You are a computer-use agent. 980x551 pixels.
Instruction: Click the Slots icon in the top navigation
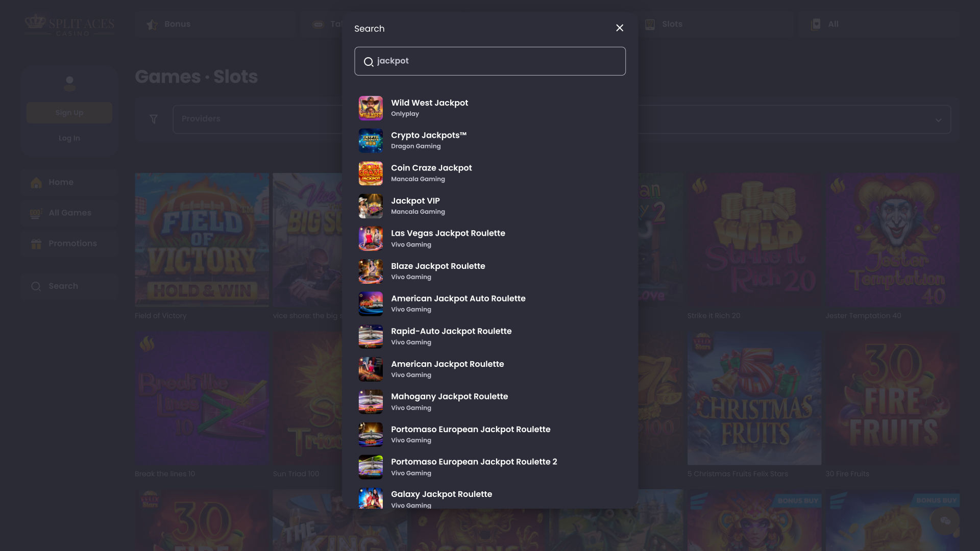[x=650, y=24]
